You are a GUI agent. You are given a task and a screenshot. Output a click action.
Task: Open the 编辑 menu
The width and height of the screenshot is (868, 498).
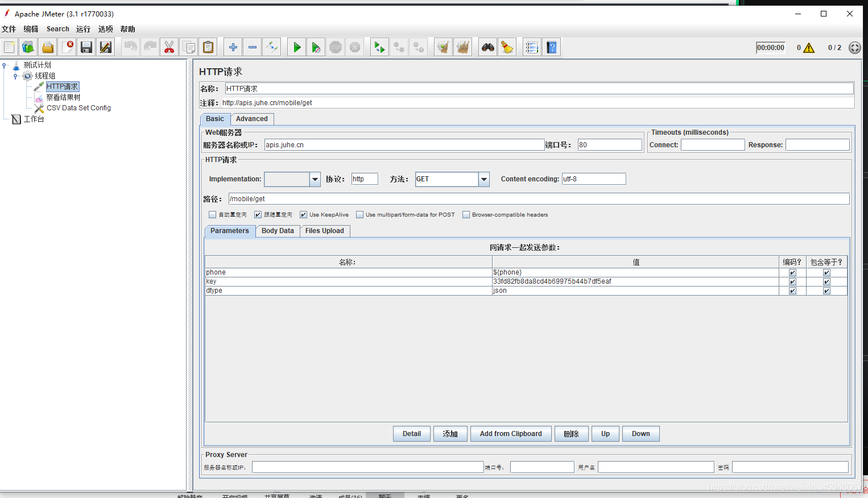pyautogui.click(x=31, y=29)
